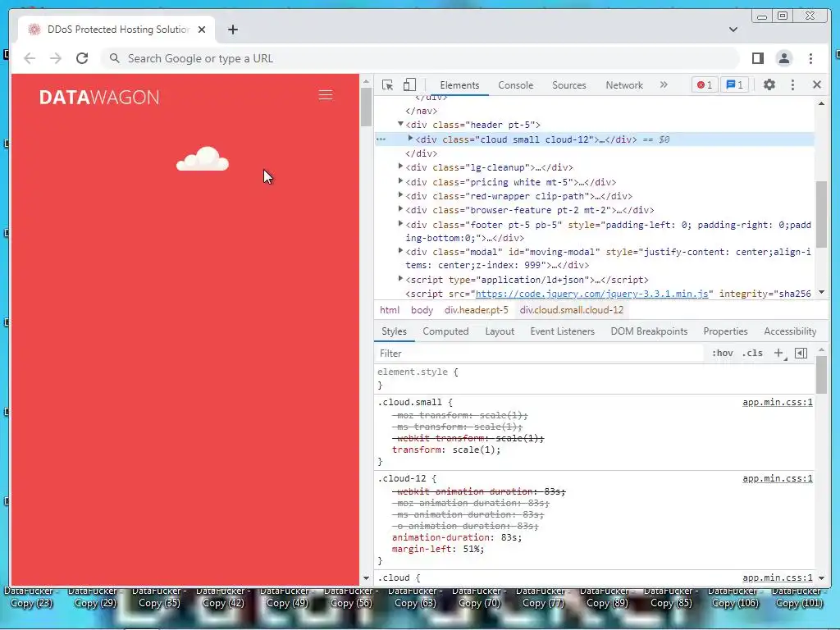
Task: Expand the ld+json script node
Action: coord(400,279)
